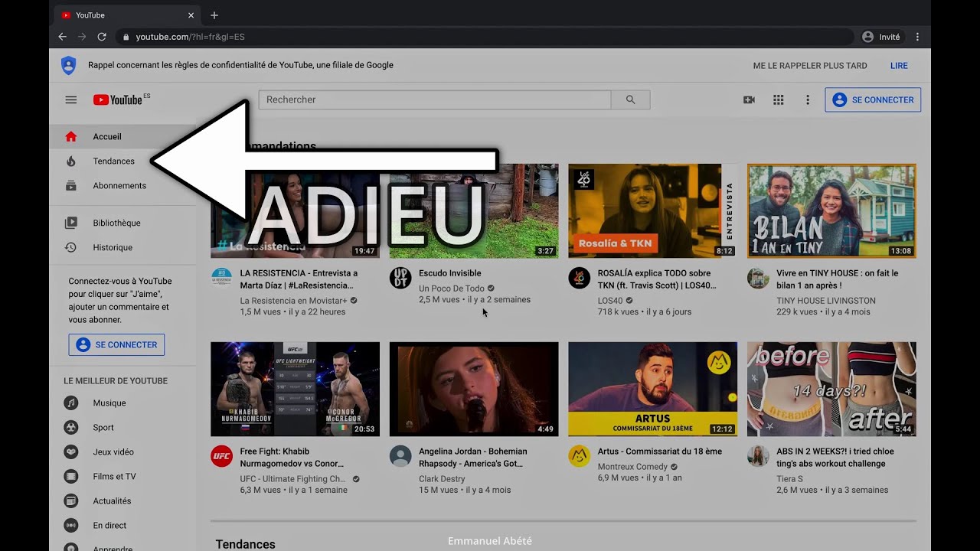Image resolution: width=980 pixels, height=551 pixels.
Task: Click SE CONNECTER button in sidebar
Action: (x=116, y=344)
